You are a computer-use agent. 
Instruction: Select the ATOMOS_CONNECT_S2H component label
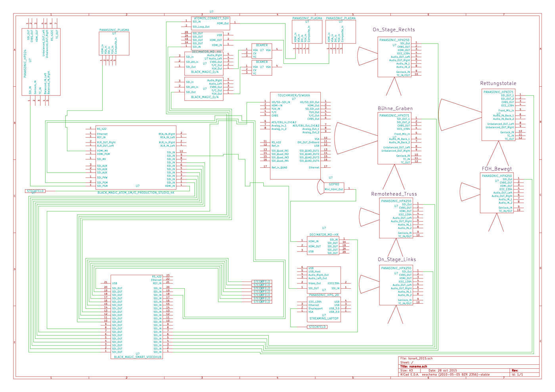click(211, 18)
